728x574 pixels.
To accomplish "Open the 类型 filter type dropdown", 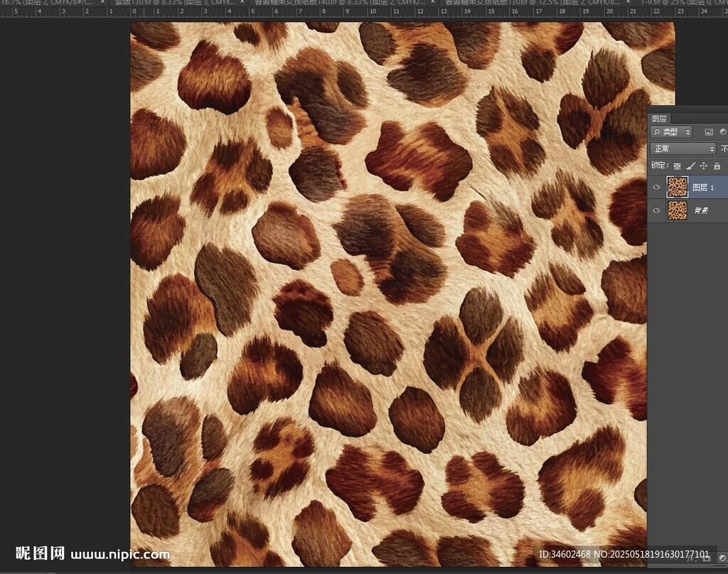I will [x=672, y=132].
